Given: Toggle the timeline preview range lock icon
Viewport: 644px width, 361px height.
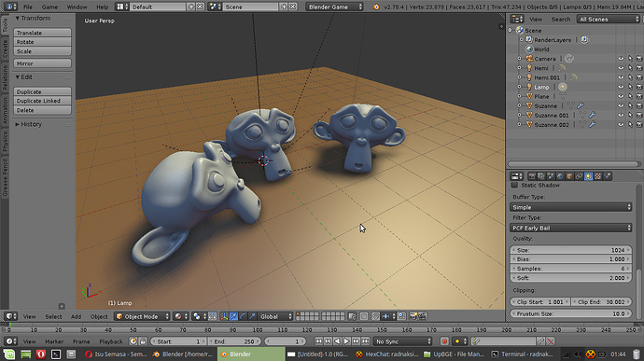Looking at the screenshot, I should (143, 341).
